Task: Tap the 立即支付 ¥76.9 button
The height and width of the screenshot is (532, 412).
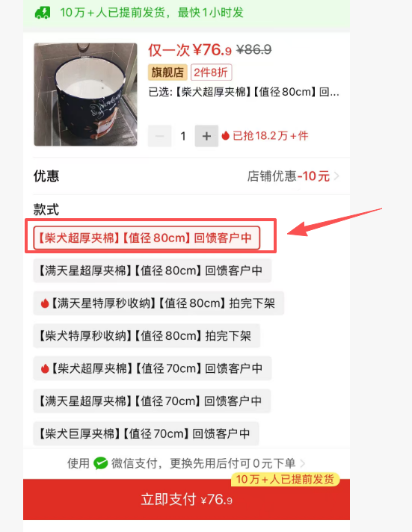Action: (x=186, y=499)
